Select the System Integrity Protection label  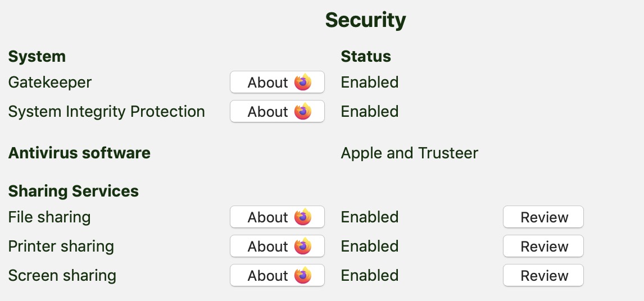point(107,111)
